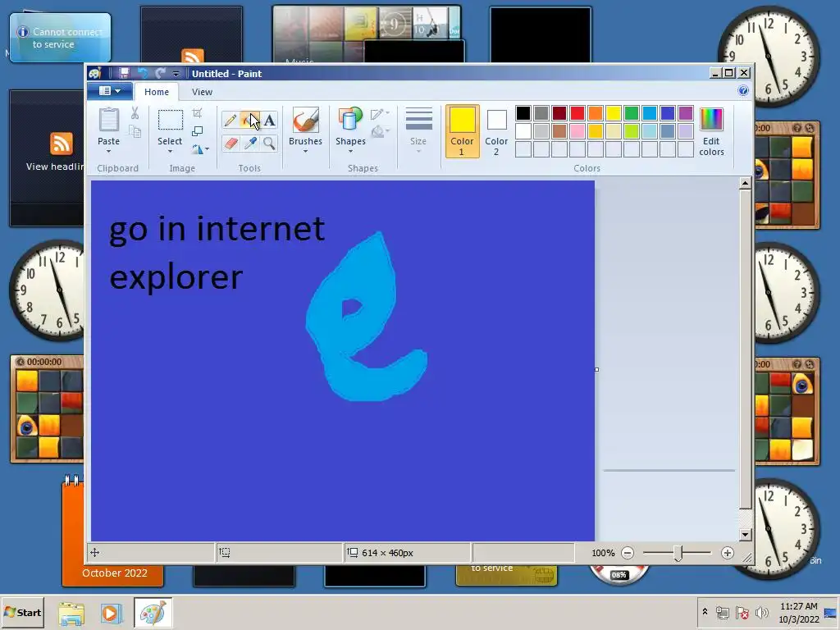
Task: Open Windows Media Player from the taskbar
Action: [111, 613]
